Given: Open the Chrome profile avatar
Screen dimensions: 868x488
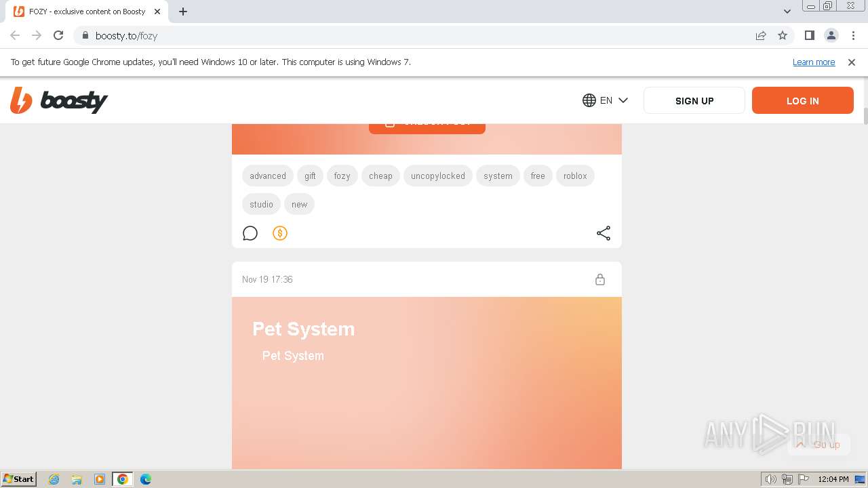Looking at the screenshot, I should pos(831,35).
